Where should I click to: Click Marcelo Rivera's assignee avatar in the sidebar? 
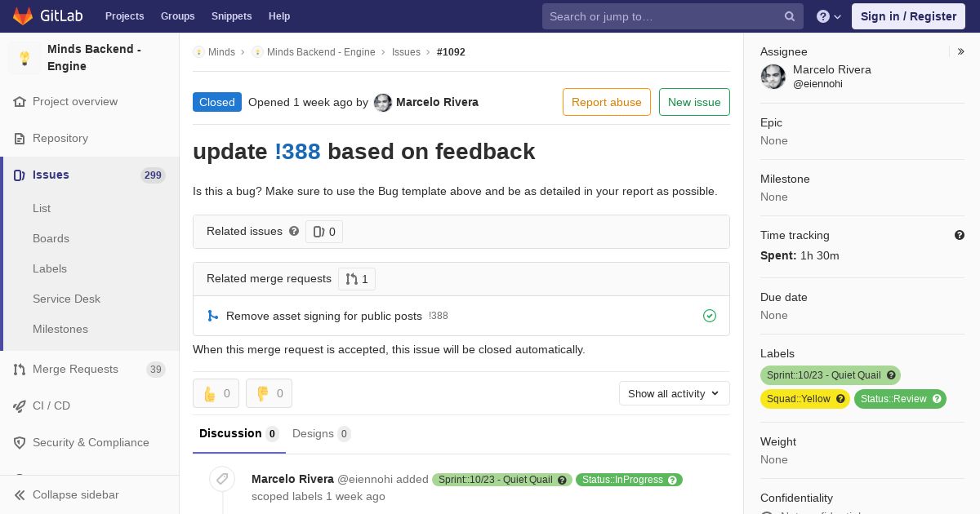pyautogui.click(x=773, y=77)
